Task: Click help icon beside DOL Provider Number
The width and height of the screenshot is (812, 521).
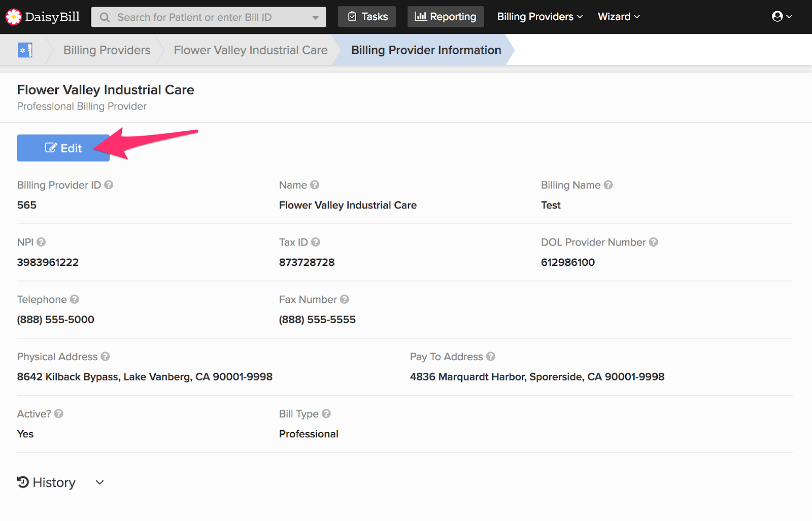Action: click(654, 242)
